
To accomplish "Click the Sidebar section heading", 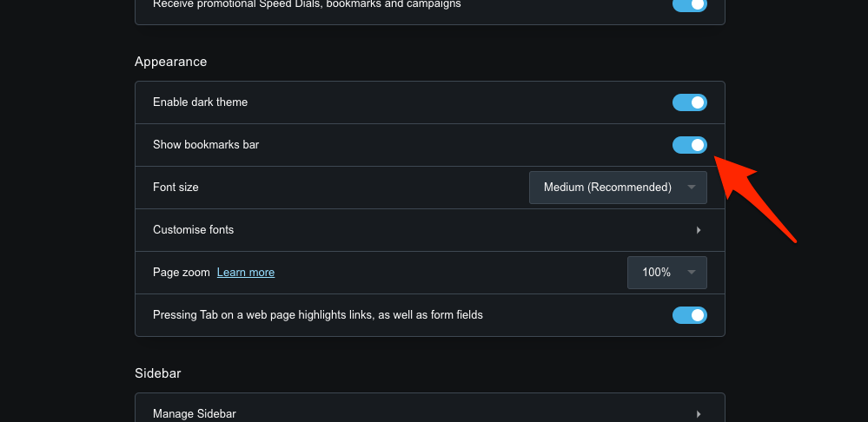I will (157, 373).
